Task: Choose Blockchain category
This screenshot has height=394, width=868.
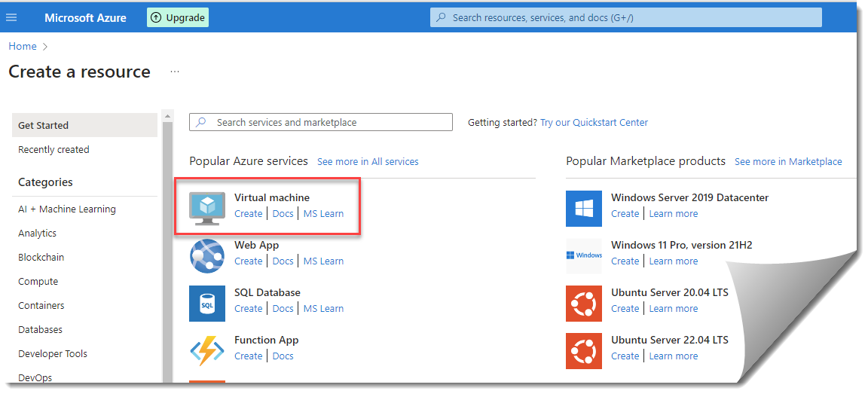Action: 41,258
